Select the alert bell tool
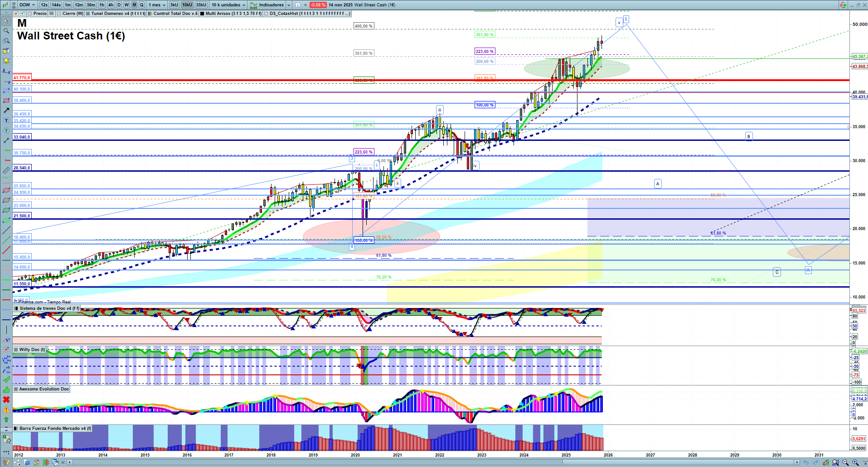868x467 pixels. pyautogui.click(x=6, y=61)
